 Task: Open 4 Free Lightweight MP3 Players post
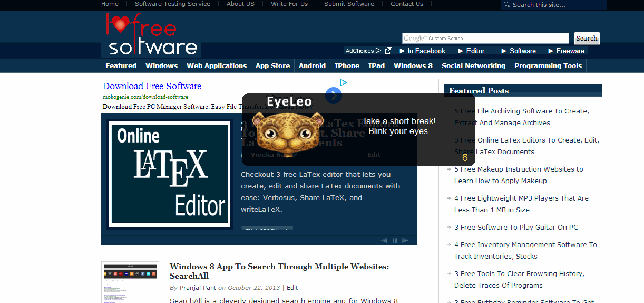coord(521,204)
